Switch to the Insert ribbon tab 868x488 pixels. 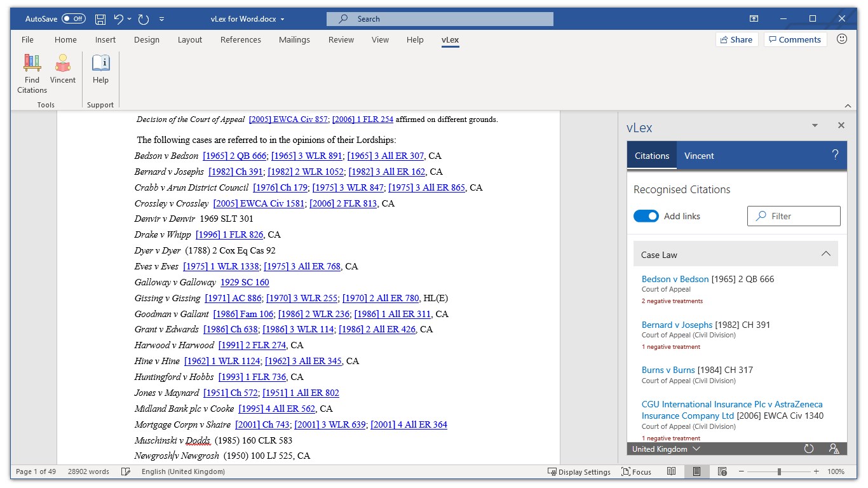tap(105, 39)
